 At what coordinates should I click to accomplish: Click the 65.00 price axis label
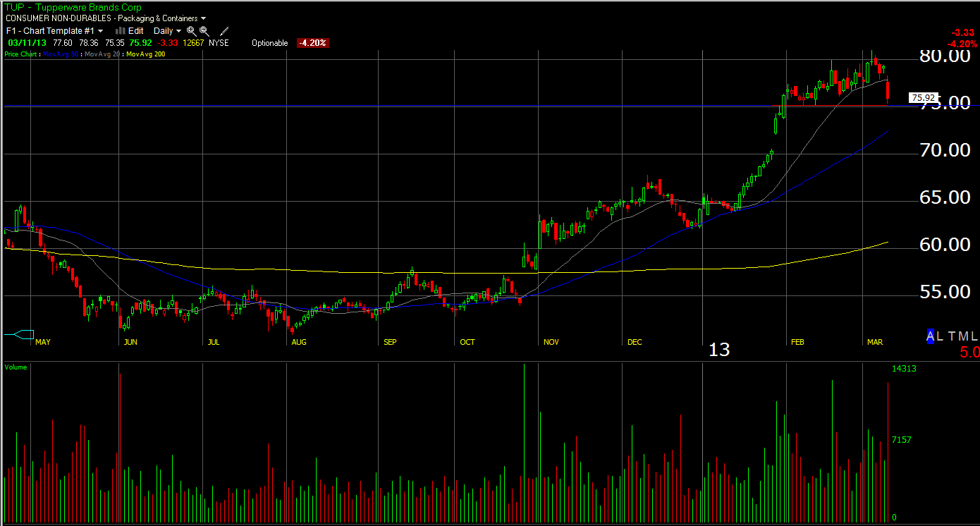[945, 197]
